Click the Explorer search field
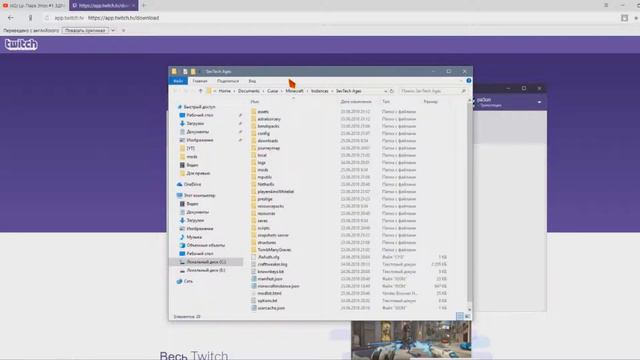Image resolution: width=640 pixels, height=360 pixels. (433, 91)
